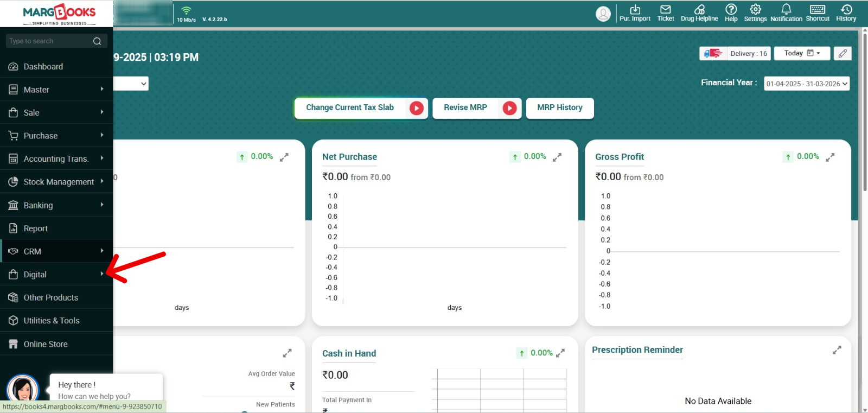The image size is (868, 413).
Task: Expand the Prescription Reminder card
Action: click(837, 350)
